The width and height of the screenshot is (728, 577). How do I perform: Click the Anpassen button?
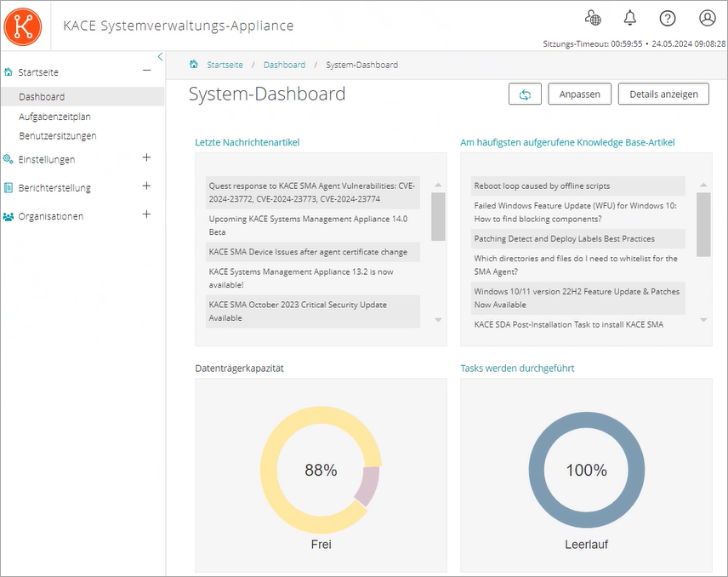tap(579, 94)
